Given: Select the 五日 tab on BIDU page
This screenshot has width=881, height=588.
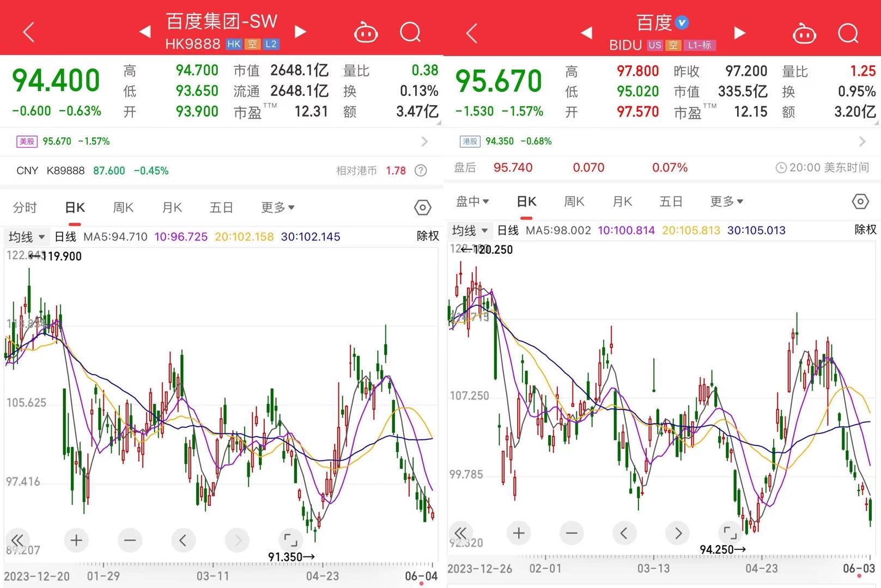Looking at the screenshot, I should 671,201.
